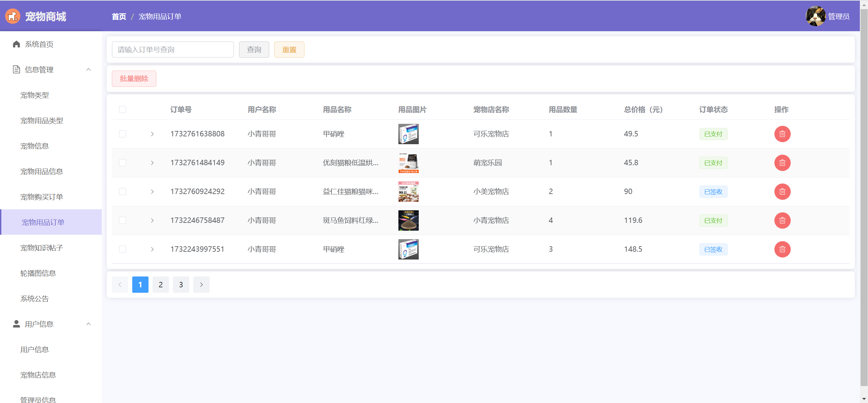The width and height of the screenshot is (868, 403).
Task: Collapse the 用户信息 menu group chevron
Action: pos(88,324)
